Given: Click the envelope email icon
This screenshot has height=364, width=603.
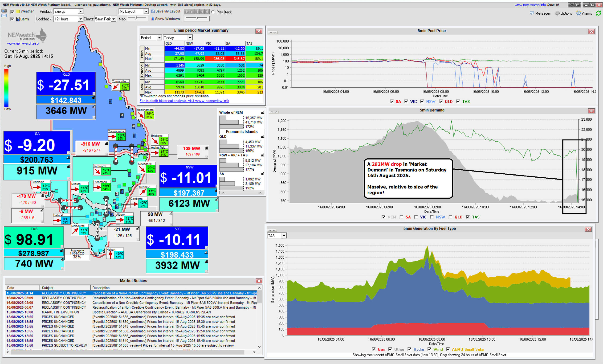Looking at the screenshot, I should pyautogui.click(x=4, y=15).
